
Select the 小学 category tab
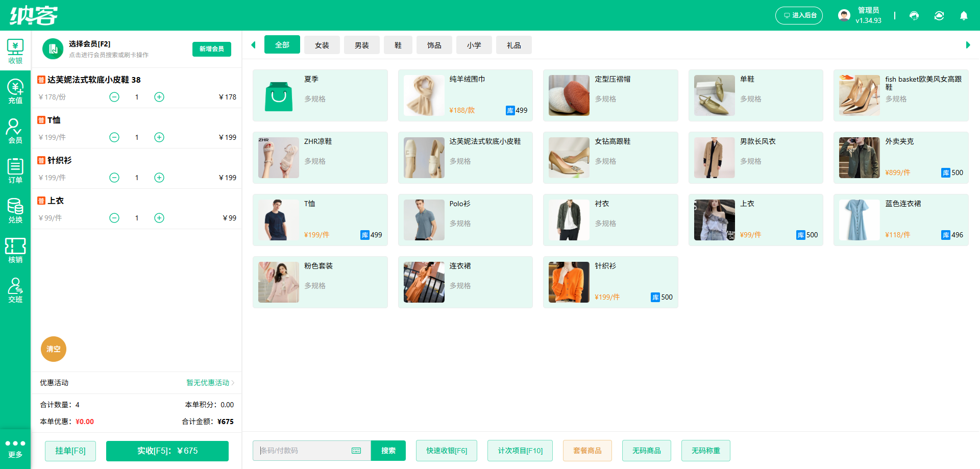(x=474, y=45)
